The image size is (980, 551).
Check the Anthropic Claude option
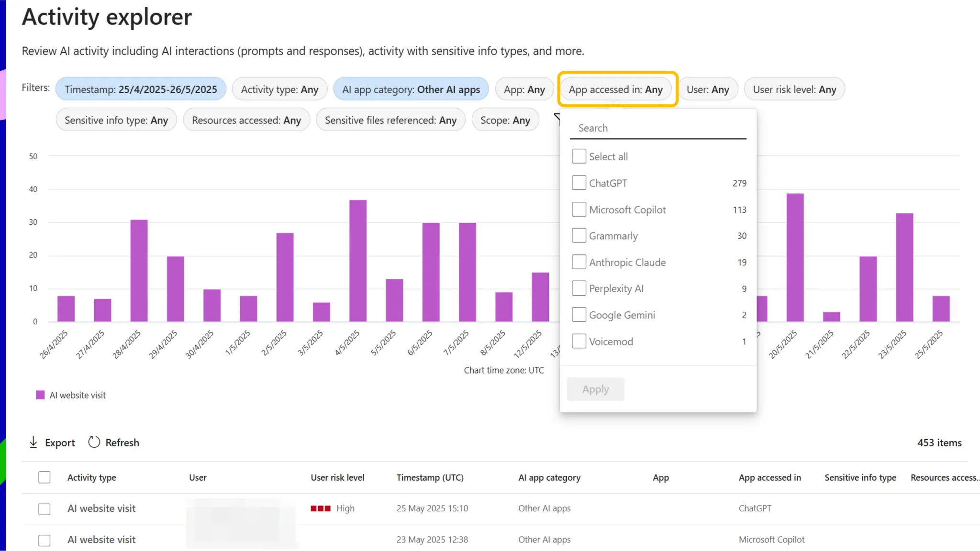coord(579,262)
